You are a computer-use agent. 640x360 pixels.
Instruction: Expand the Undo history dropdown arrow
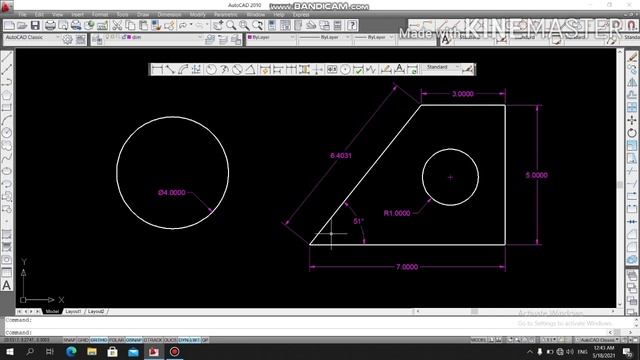click(191, 25)
